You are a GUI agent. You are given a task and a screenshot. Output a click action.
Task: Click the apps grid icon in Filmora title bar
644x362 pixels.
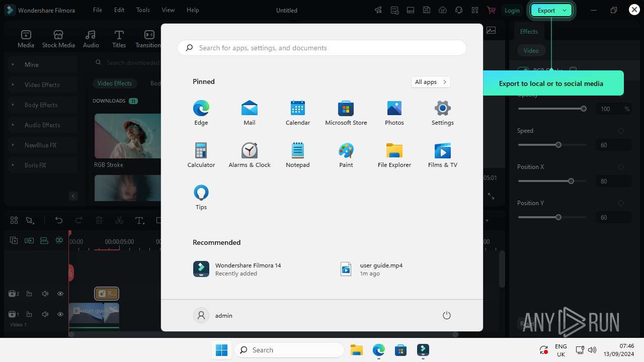coord(475,10)
